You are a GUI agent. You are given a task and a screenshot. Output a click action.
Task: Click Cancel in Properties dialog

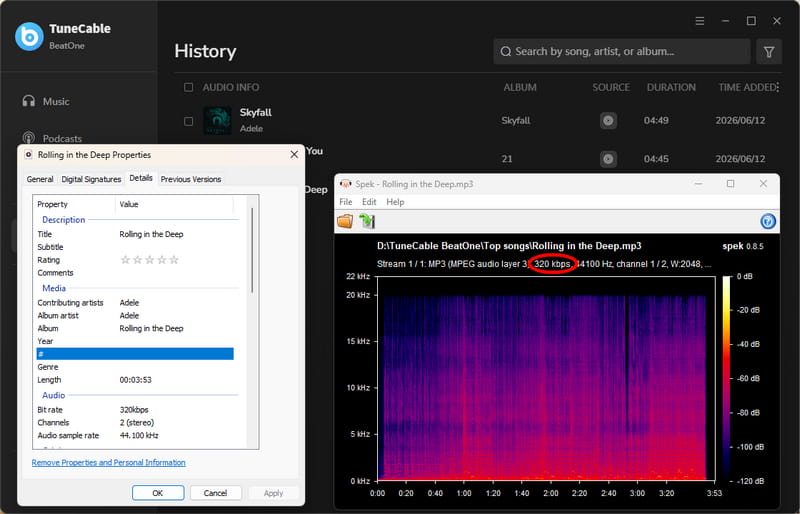(x=215, y=493)
